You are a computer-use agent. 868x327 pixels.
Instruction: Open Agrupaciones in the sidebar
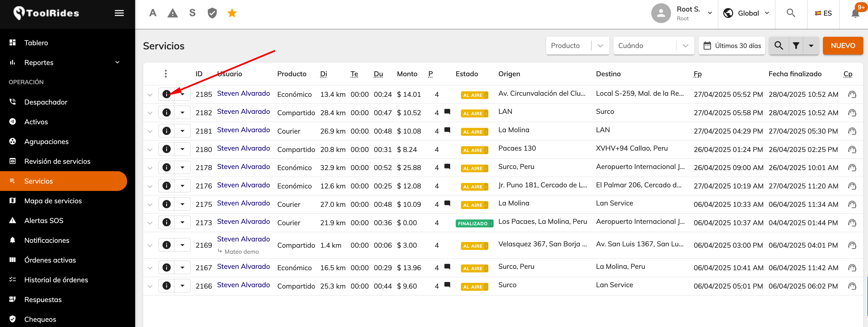click(x=63, y=142)
